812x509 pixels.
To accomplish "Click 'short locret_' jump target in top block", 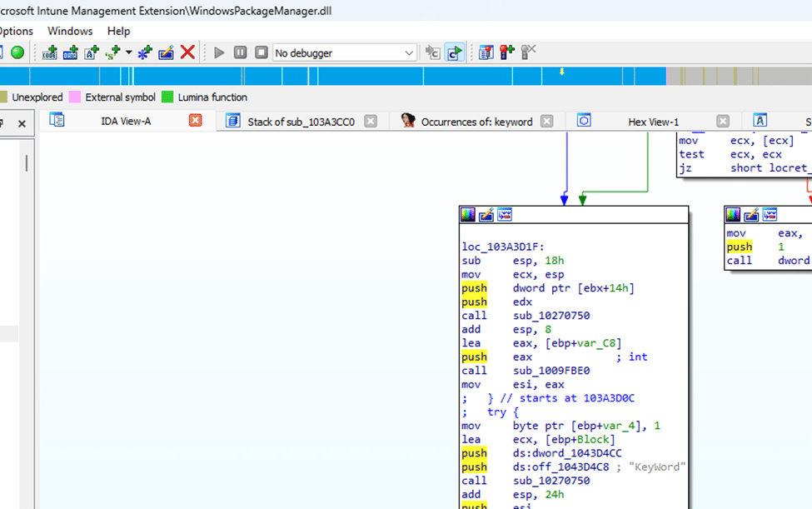I will coord(770,167).
